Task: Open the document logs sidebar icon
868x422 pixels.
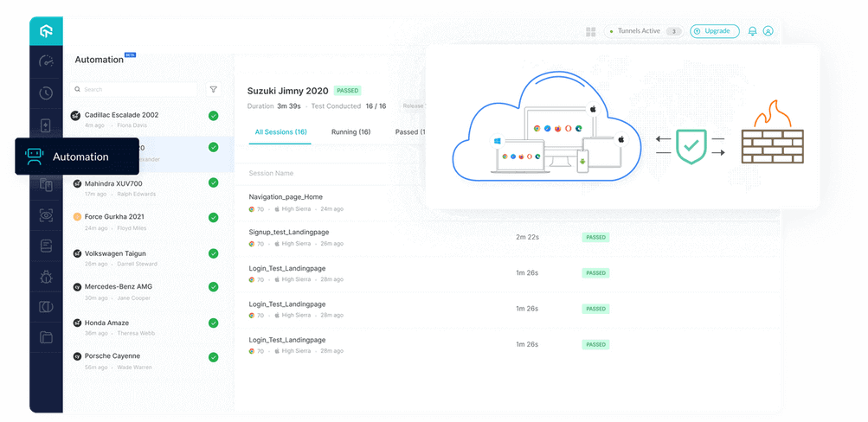Action: click(x=46, y=246)
